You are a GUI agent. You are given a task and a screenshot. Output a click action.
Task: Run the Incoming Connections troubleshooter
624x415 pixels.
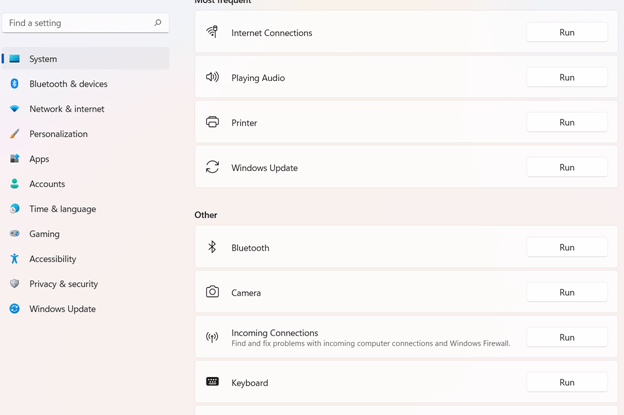(x=566, y=338)
